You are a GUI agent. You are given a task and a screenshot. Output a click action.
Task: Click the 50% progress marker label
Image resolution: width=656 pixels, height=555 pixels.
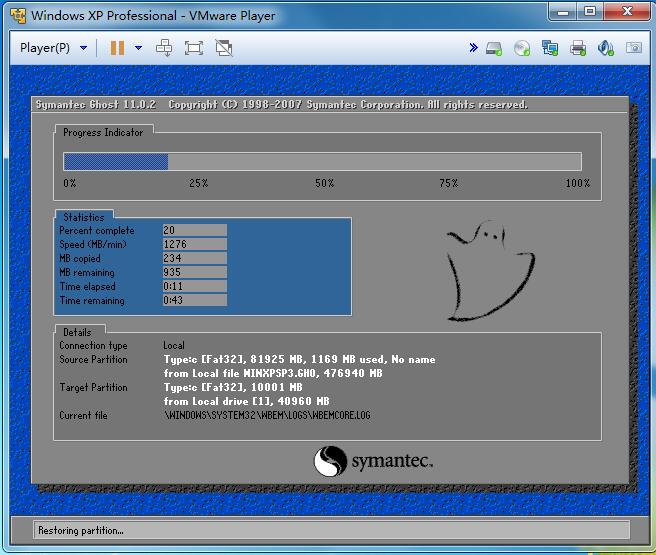[324, 183]
